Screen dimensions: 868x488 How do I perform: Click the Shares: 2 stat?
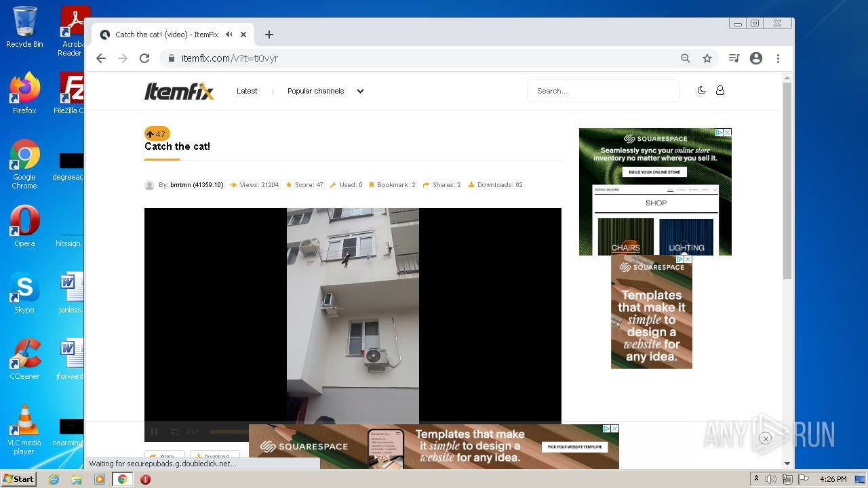click(441, 185)
